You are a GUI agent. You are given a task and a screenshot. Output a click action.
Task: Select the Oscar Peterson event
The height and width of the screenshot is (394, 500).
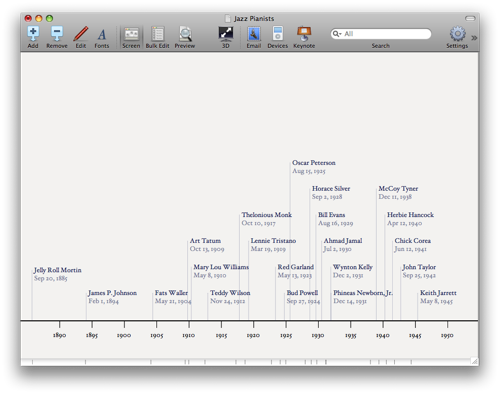[314, 167]
